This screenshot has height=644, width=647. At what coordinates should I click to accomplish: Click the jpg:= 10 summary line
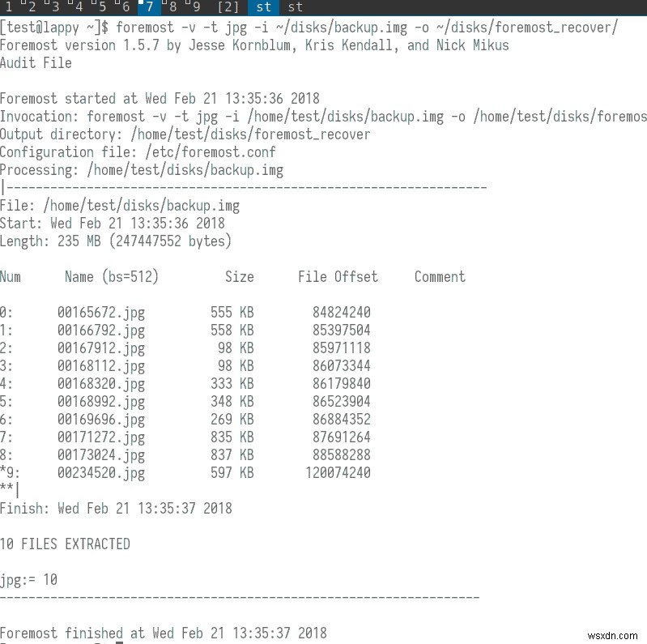click(x=29, y=580)
